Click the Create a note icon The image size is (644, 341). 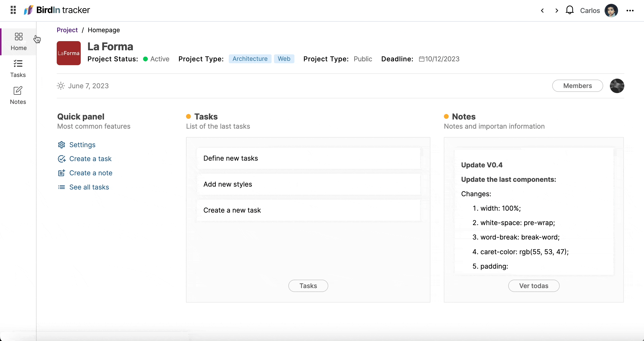coord(62,173)
